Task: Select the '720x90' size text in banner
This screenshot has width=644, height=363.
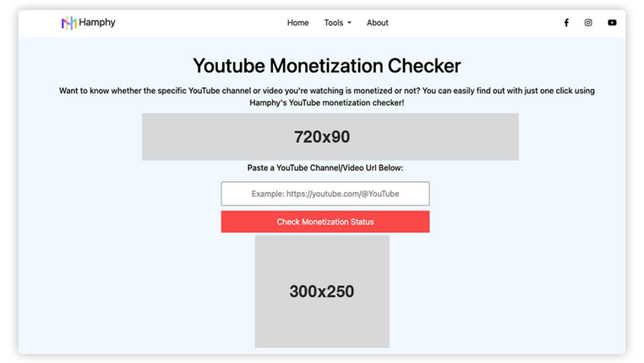Action: coord(322,137)
